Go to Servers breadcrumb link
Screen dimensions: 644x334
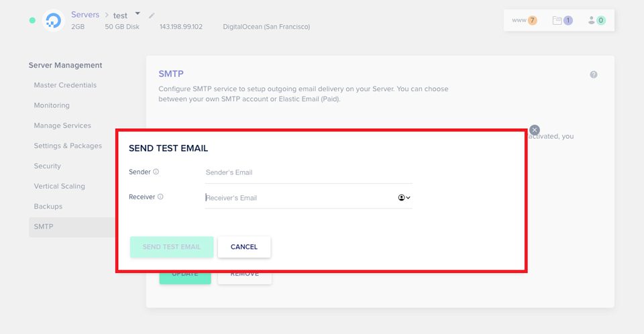[x=85, y=14]
